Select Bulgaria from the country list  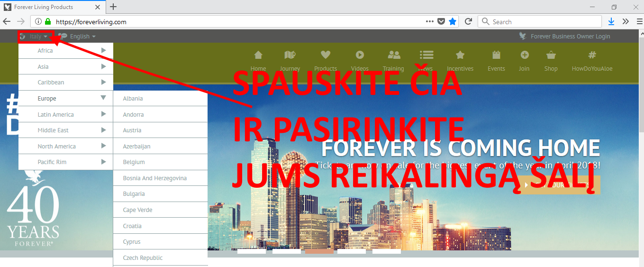(x=161, y=194)
